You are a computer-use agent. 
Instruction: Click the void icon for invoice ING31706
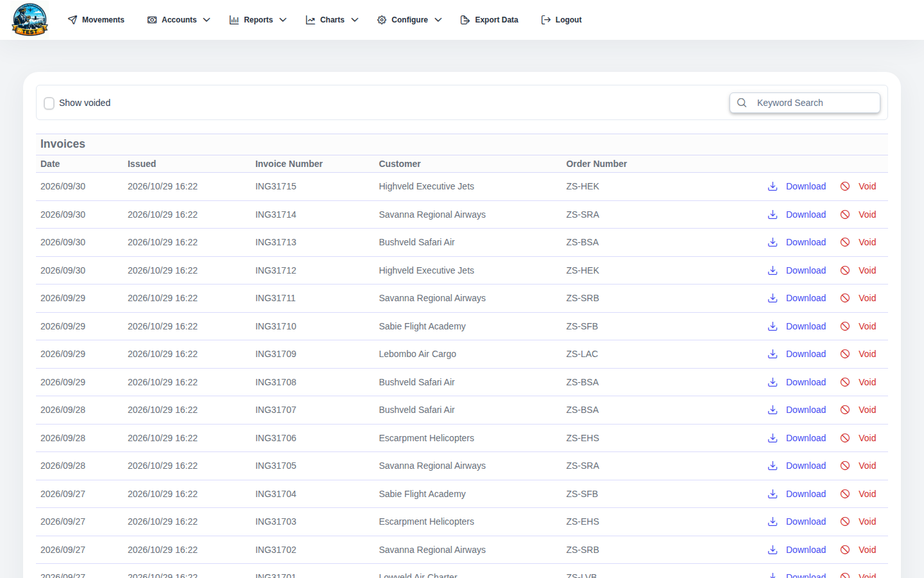[845, 438]
